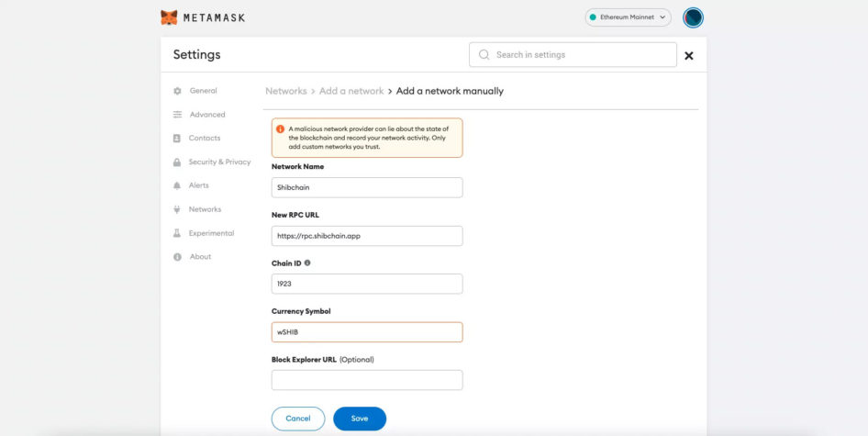Screen dimensions: 868x436
Task: Click the Networks plug icon
Action: [177, 209]
